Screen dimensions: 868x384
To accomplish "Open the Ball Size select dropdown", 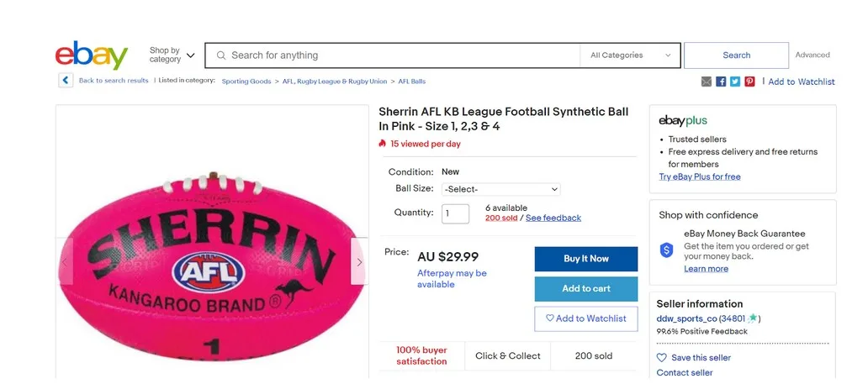I will 500,190.
